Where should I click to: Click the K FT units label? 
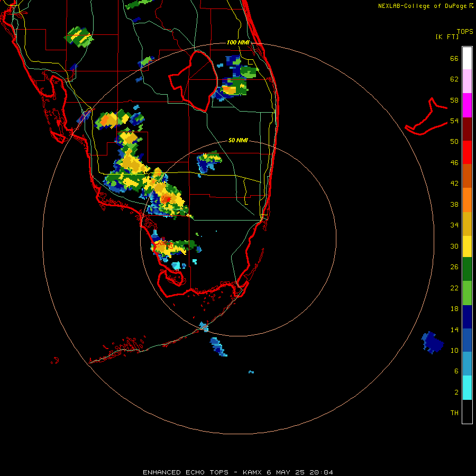pos(447,37)
